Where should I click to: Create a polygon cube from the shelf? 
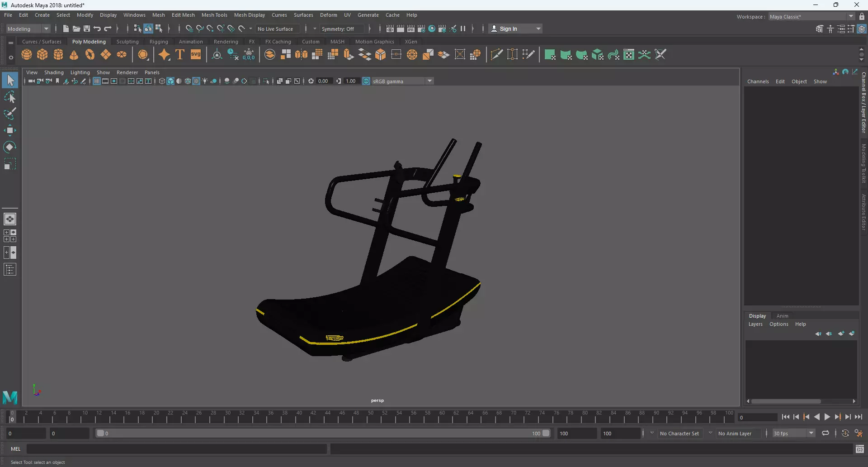(x=42, y=55)
